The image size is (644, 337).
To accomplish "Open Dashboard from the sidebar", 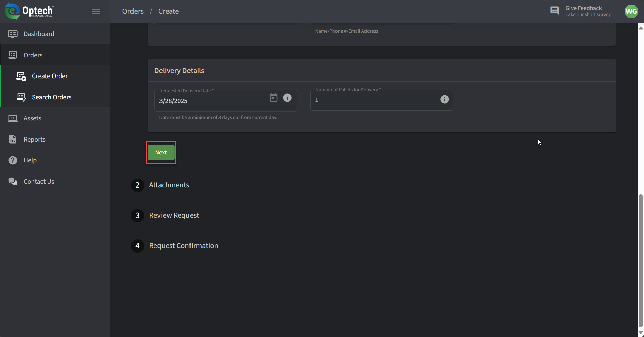I will tap(39, 34).
